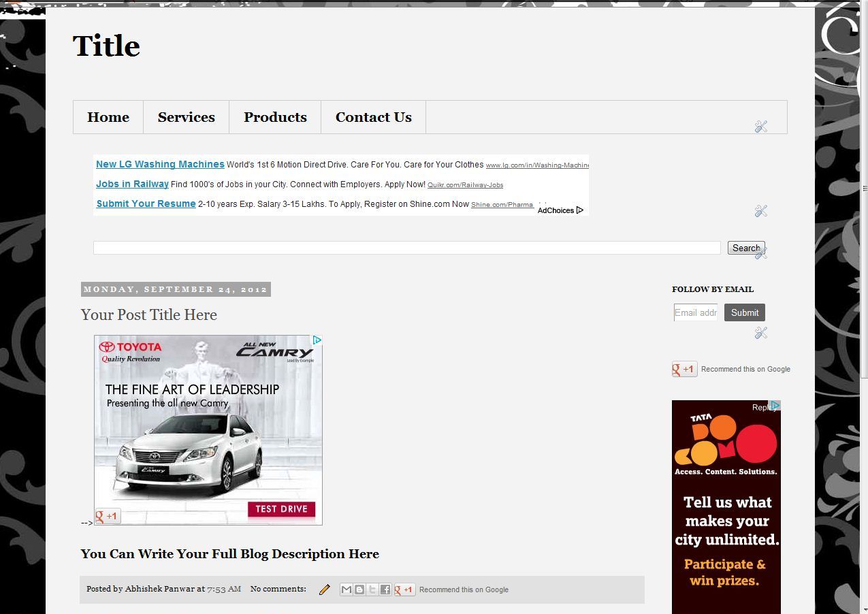Open the Home menu tab

(x=108, y=117)
